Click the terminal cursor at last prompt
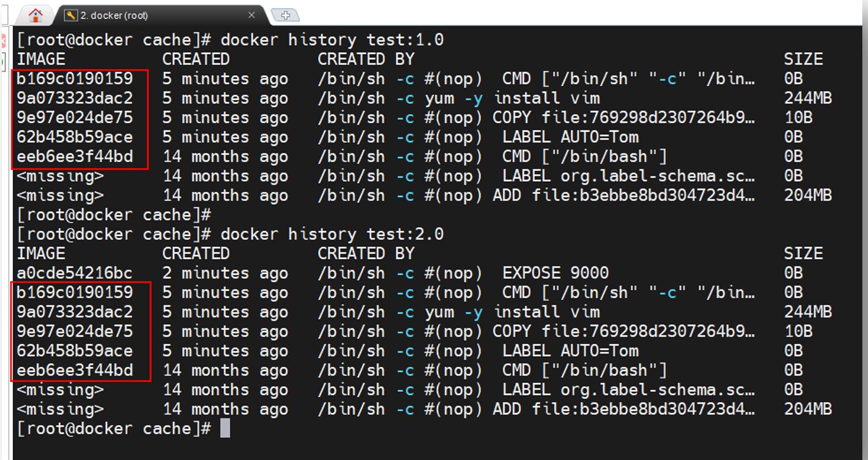Viewport: 868px width, 460px height. click(224, 429)
